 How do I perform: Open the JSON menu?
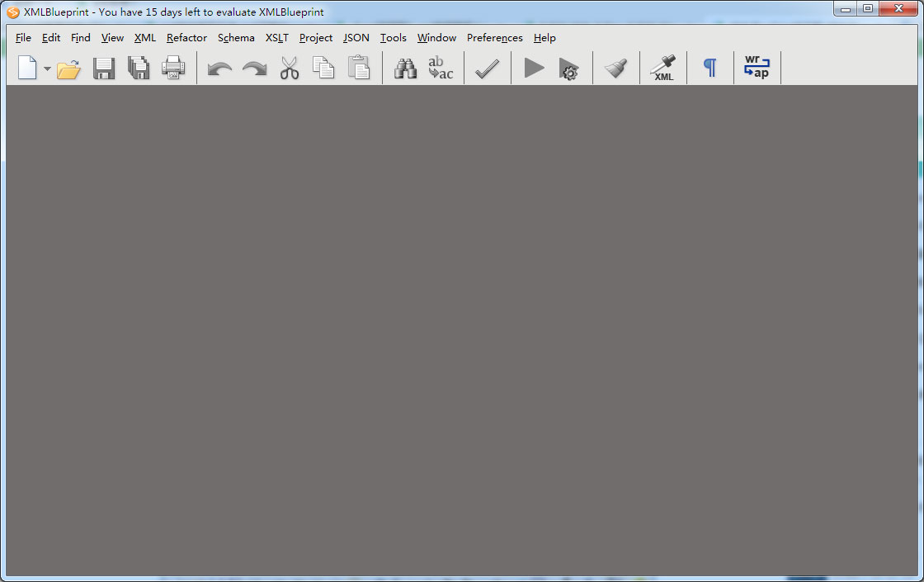(356, 38)
